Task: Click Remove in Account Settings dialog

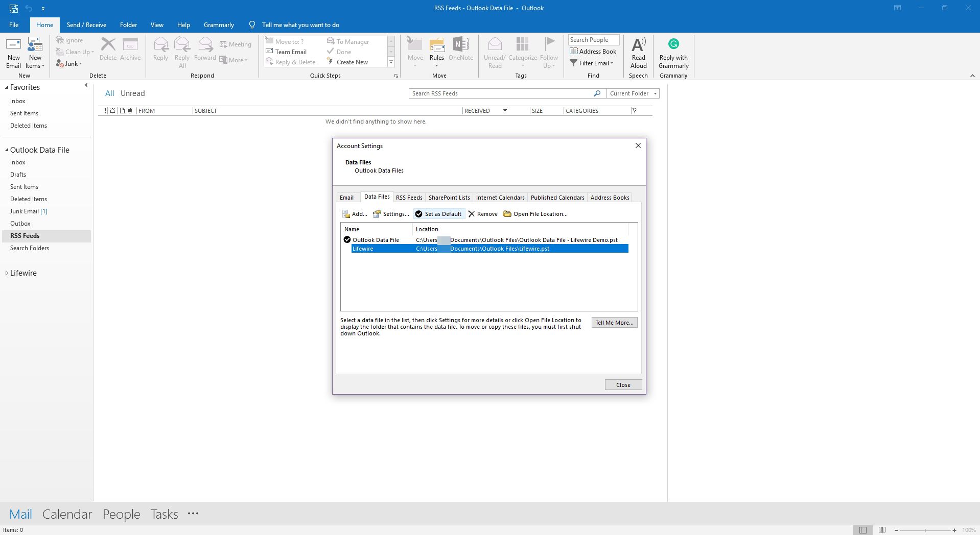Action: (x=483, y=214)
